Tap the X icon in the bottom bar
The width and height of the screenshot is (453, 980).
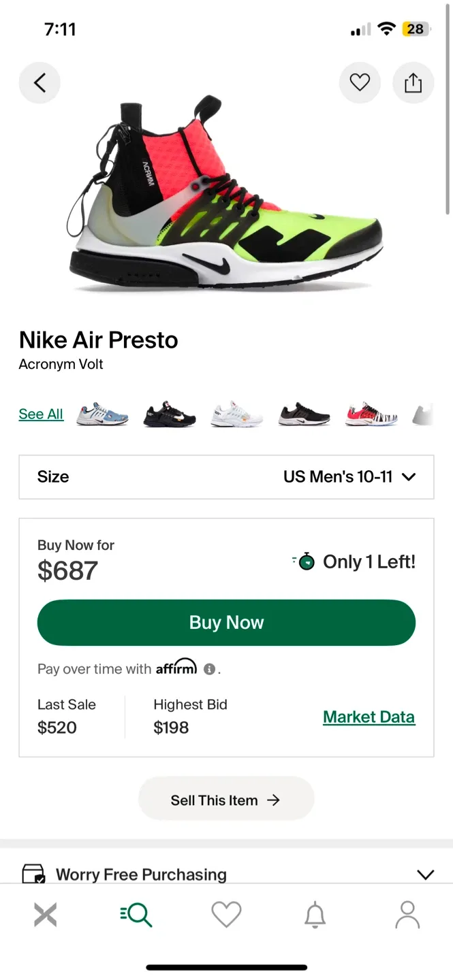(45, 915)
